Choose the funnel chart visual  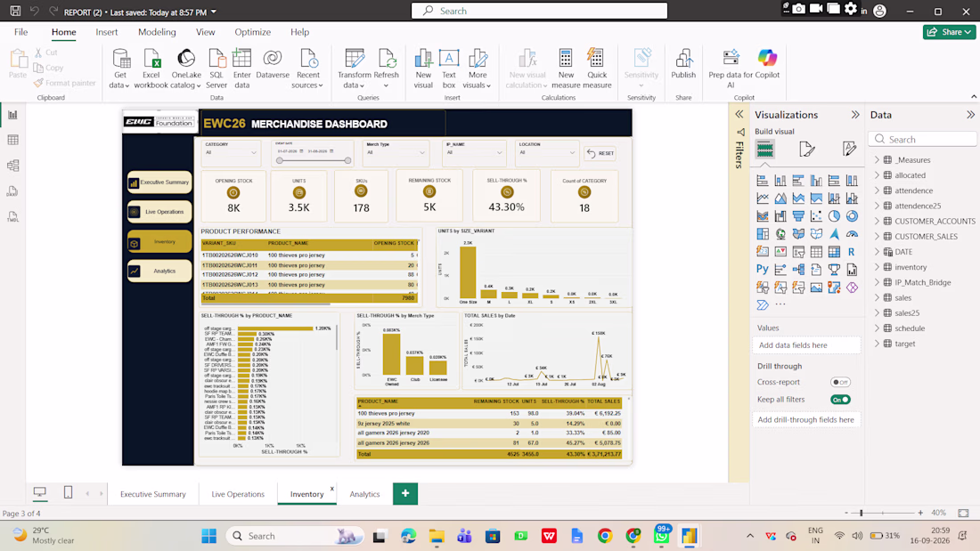(798, 216)
